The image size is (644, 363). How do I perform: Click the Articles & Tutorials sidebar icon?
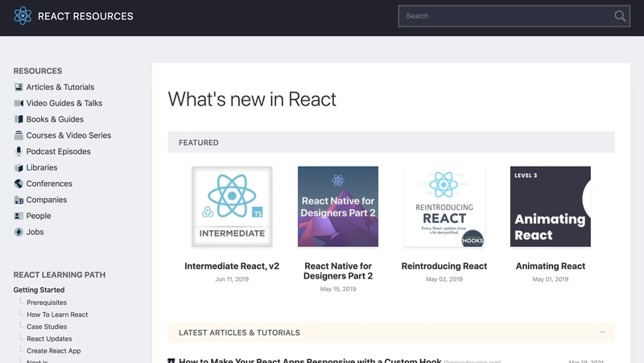tap(19, 87)
